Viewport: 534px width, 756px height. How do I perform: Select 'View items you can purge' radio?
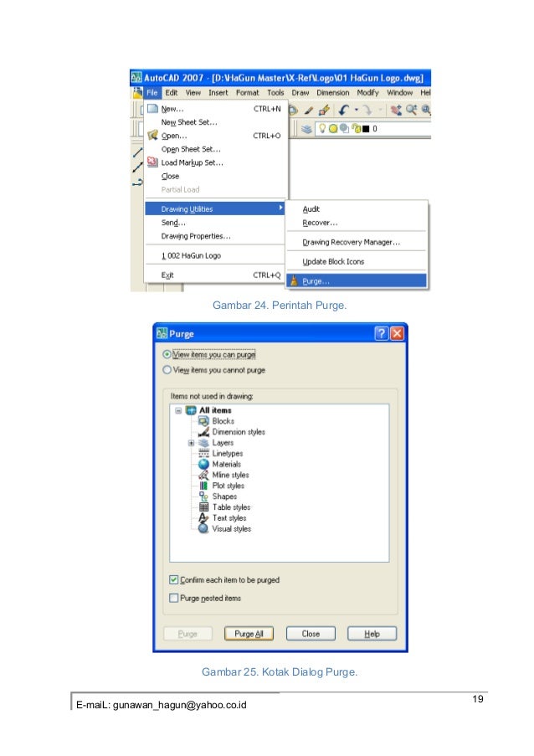point(167,354)
